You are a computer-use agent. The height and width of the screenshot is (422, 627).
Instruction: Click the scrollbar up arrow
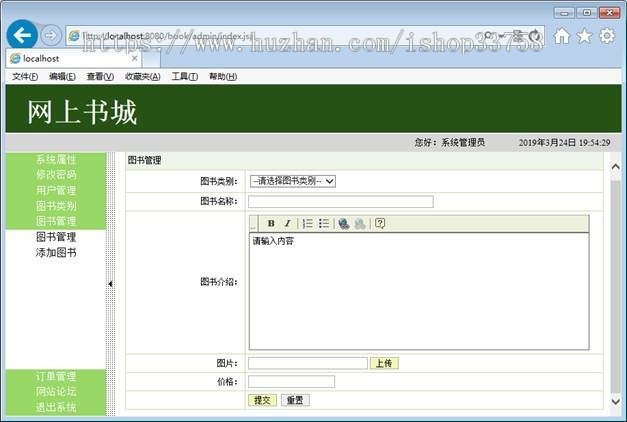616,167
